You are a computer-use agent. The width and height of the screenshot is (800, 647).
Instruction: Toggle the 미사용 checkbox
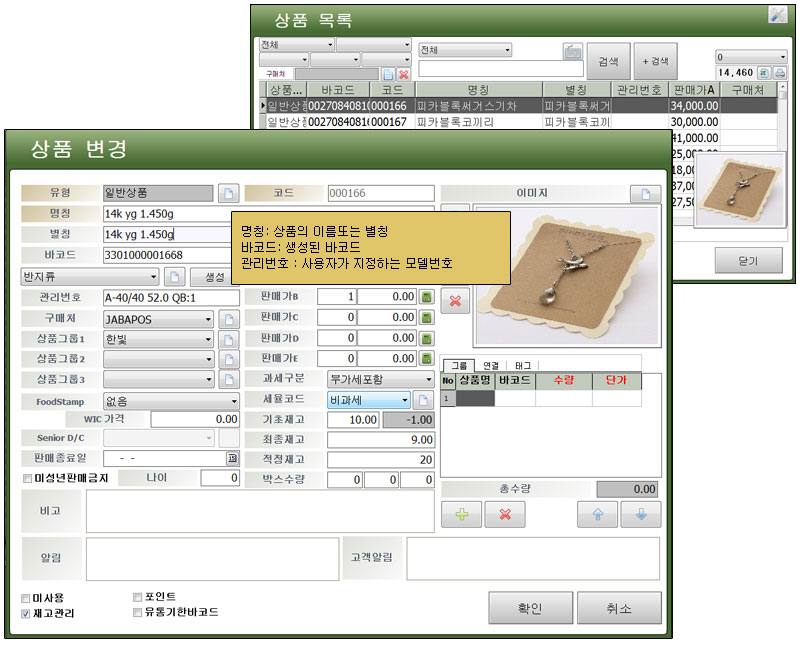27,597
